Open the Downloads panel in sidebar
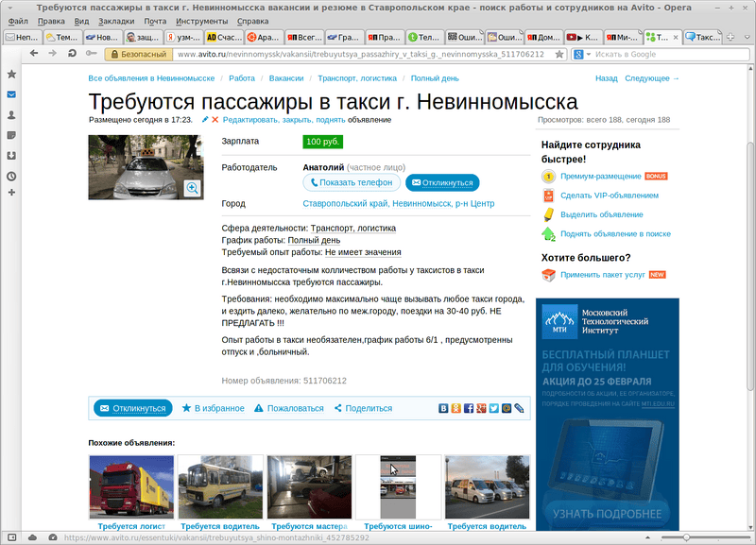Image resolution: width=756 pixels, height=545 pixels. (11, 155)
